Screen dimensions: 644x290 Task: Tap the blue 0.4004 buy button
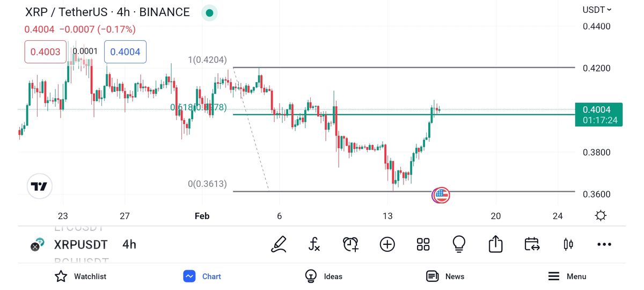pyautogui.click(x=125, y=52)
